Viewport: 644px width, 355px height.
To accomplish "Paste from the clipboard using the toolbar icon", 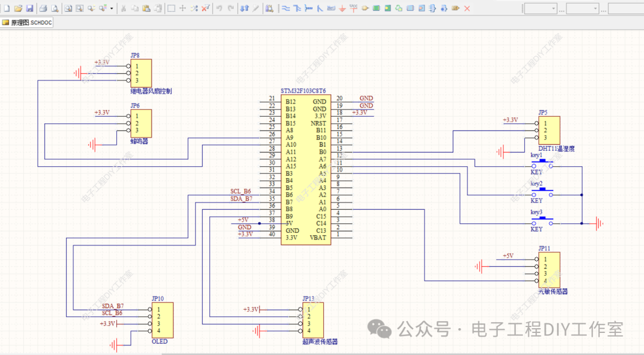I will point(146,8).
